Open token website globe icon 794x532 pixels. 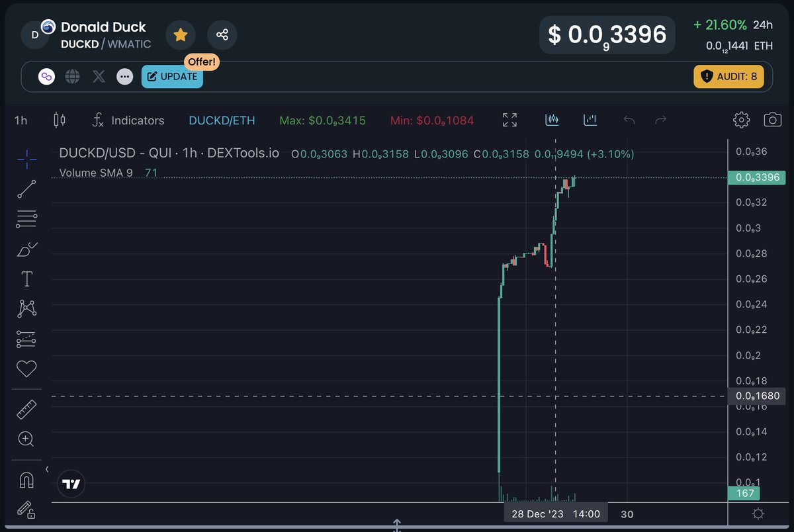[x=72, y=77]
